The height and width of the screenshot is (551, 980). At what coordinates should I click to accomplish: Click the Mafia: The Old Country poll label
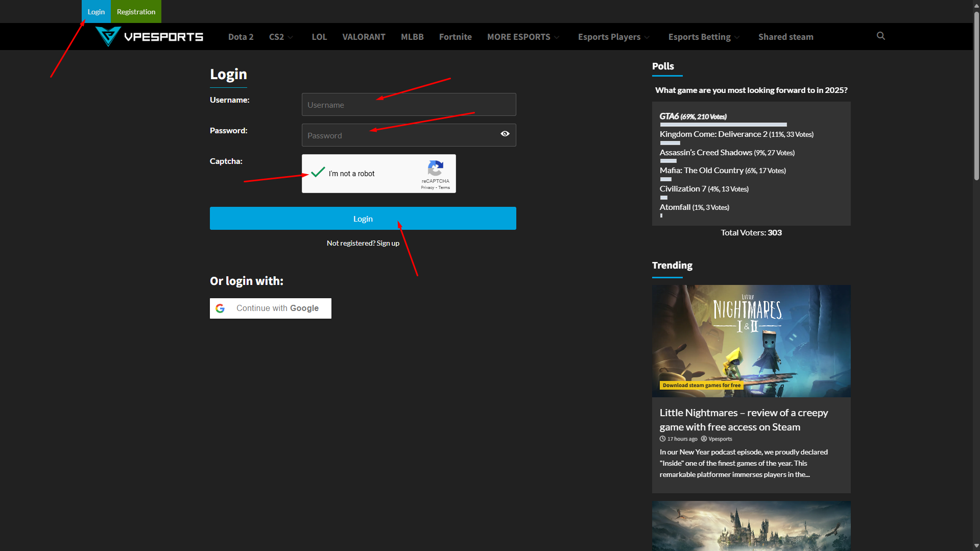click(x=723, y=171)
